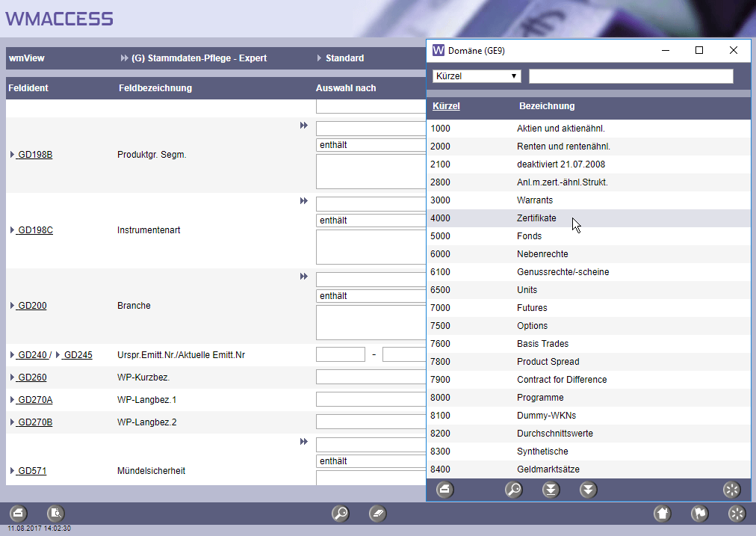
Task: Open the GD571 field link
Action: point(32,470)
